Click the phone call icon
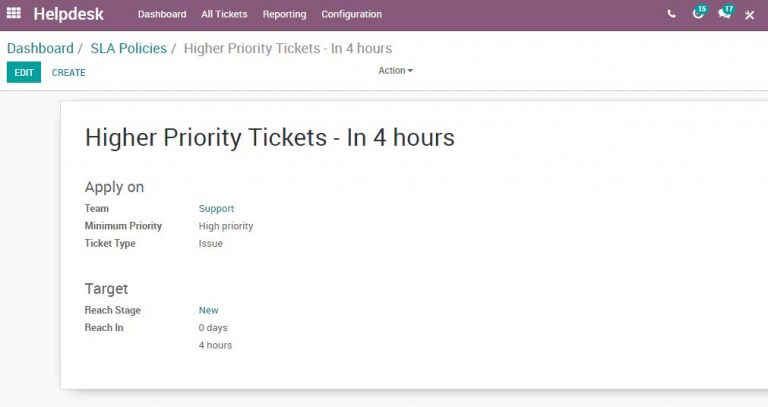The image size is (768, 407). click(671, 14)
